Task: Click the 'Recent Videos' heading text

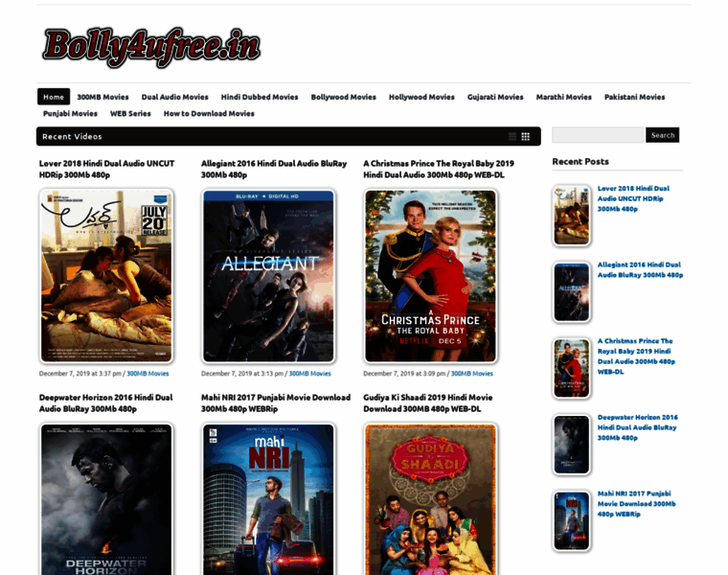Action: (x=72, y=136)
